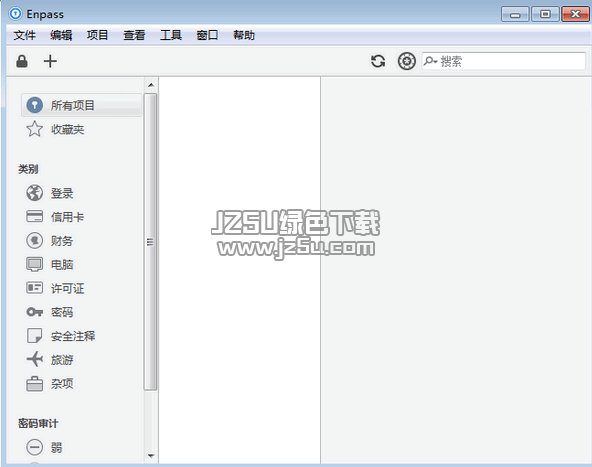
Task: Click the sidebar scroll down arrow
Action: 151,456
